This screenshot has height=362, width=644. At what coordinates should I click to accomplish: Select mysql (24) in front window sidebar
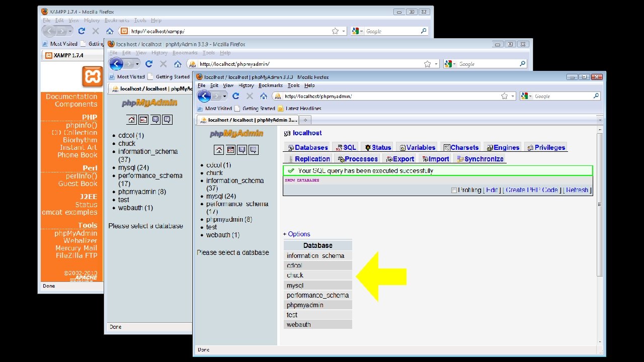(x=221, y=196)
